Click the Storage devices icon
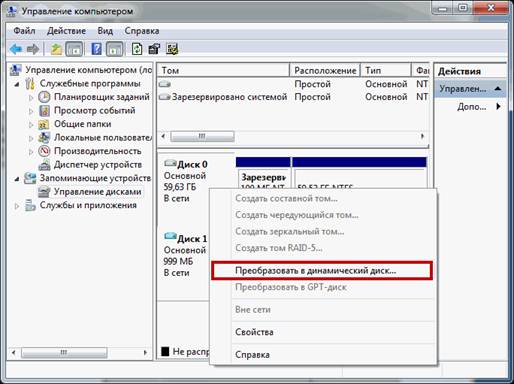This screenshot has width=514, height=384. tap(30, 178)
